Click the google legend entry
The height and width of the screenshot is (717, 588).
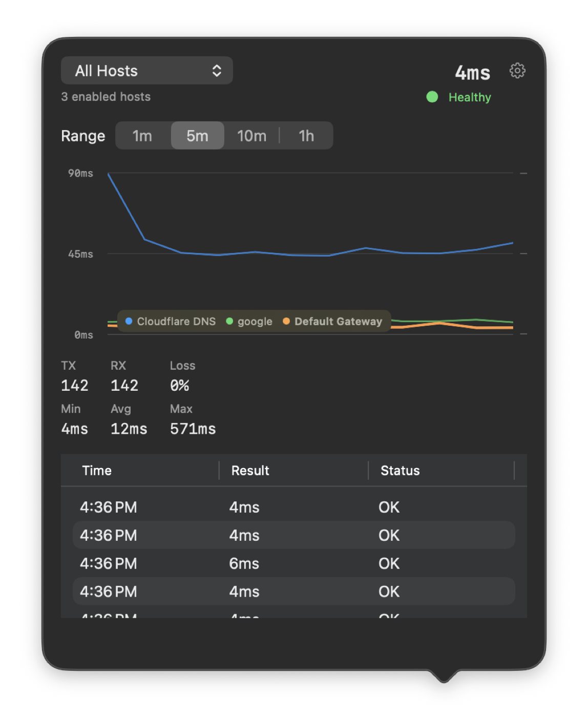[x=249, y=321]
